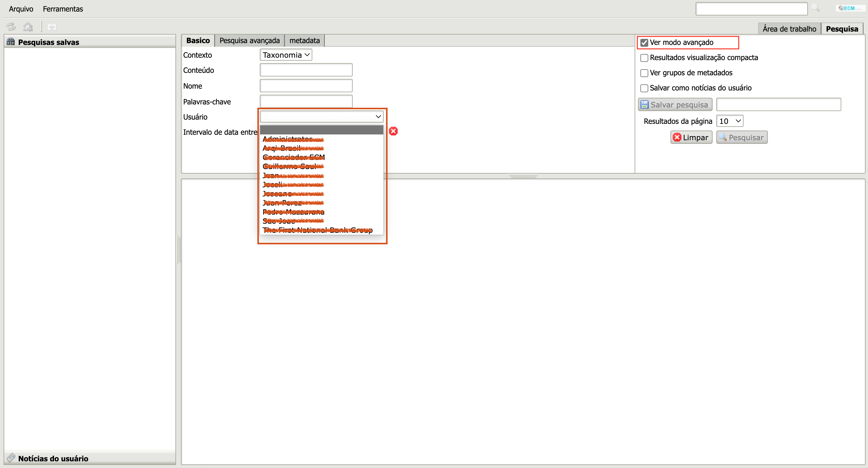
Task: Click the Pesquisar button
Action: point(742,137)
